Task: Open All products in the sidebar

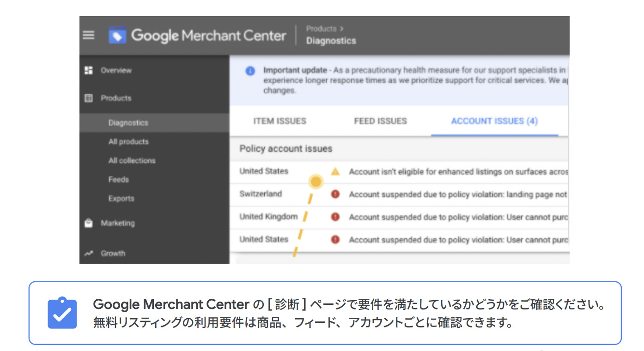Action: [x=128, y=142]
